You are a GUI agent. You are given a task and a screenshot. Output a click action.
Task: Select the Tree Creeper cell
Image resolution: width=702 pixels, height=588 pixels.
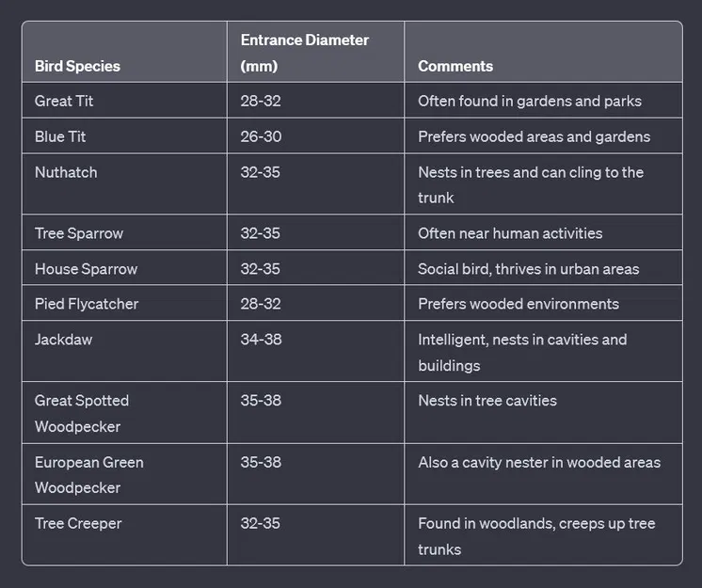78,523
